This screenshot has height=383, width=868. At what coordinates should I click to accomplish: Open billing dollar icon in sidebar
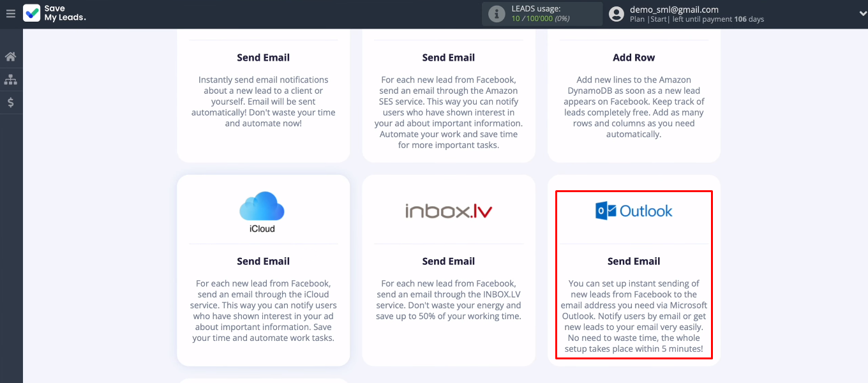pyautogui.click(x=11, y=103)
